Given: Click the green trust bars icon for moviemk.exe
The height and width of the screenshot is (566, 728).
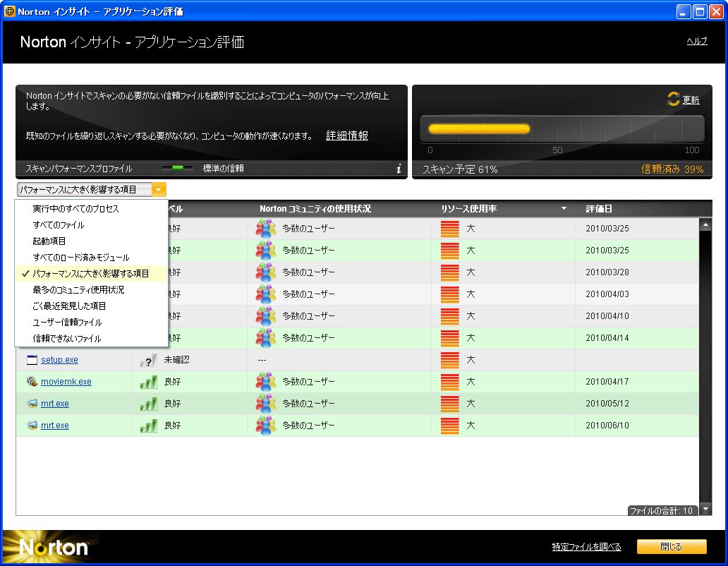Looking at the screenshot, I should [149, 382].
